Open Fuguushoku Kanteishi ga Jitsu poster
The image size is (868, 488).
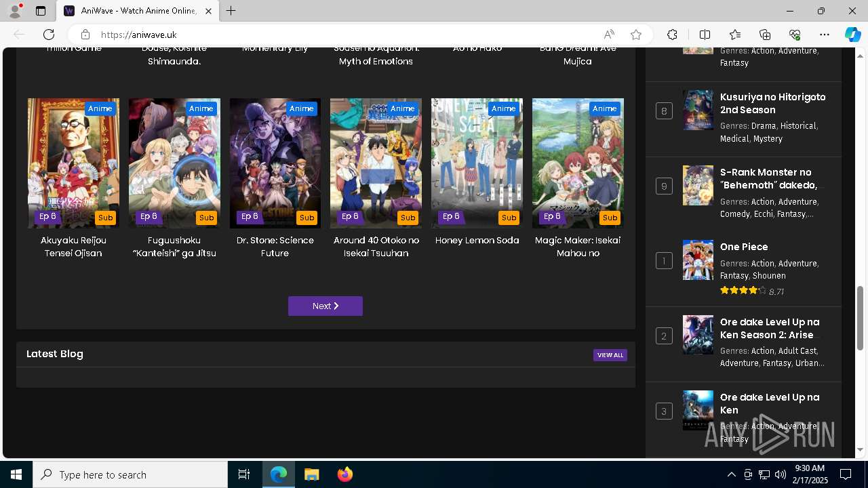[174, 163]
